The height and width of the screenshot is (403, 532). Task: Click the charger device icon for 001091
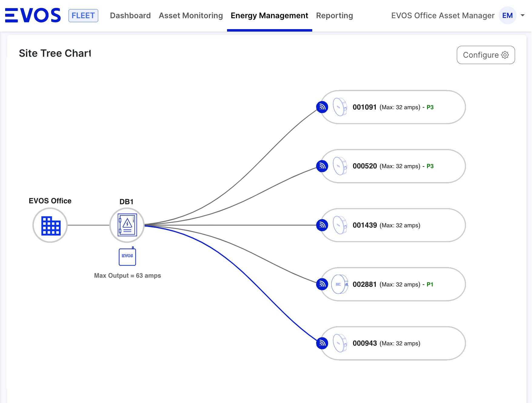point(340,107)
